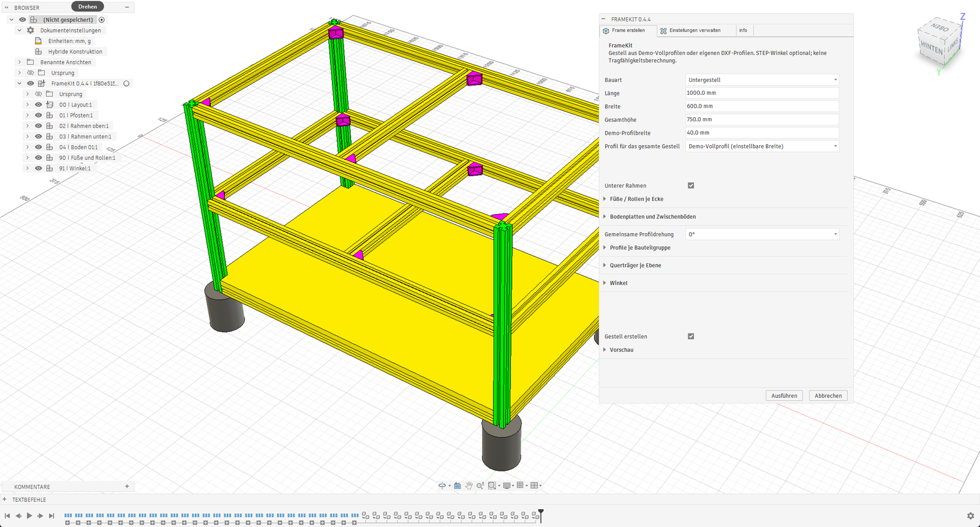
Task: Click the 01 Pfosten component icon
Action: coord(50,115)
